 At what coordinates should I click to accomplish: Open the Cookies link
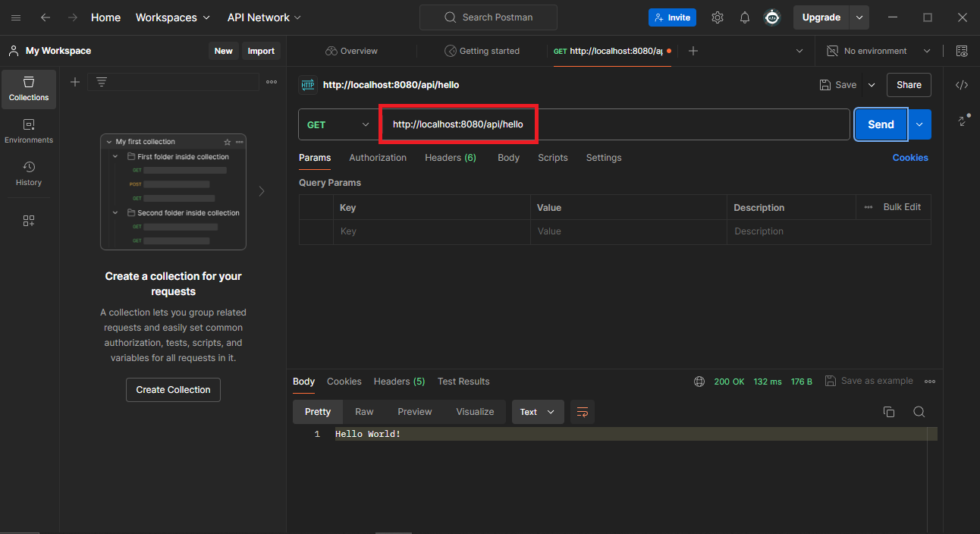click(x=910, y=158)
